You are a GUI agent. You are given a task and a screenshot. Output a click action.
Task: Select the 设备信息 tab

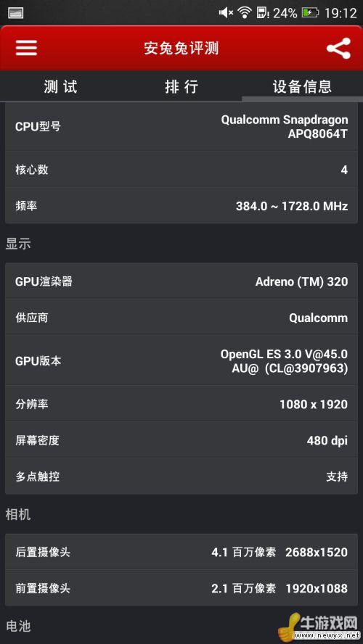302,86
